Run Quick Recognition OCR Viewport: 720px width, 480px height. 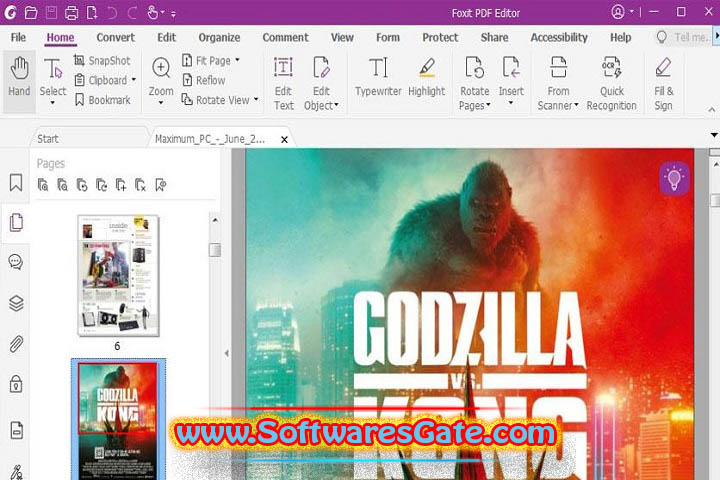tap(611, 83)
